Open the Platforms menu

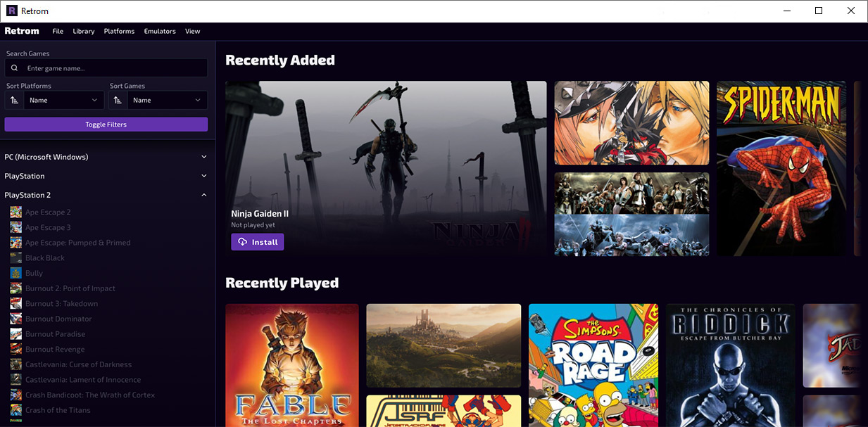point(119,31)
